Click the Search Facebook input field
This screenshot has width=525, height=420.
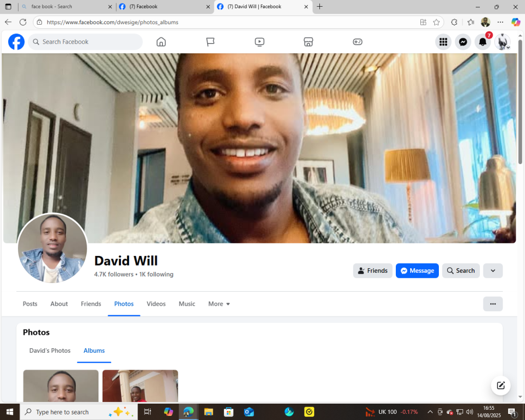(87, 42)
